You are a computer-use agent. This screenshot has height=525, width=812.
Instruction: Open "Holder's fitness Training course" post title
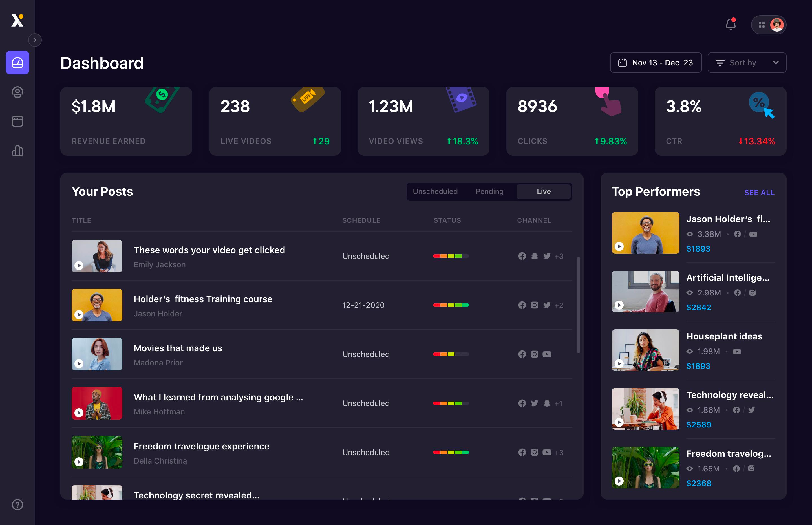tap(203, 299)
